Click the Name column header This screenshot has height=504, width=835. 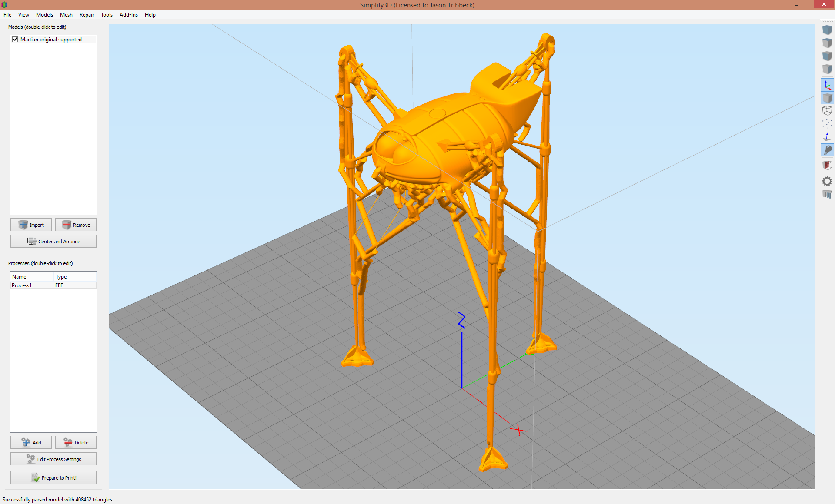coord(32,277)
